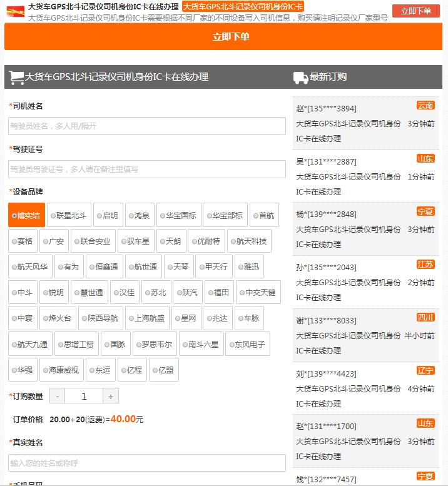Click the delivery truck icon beside 最新订购
This screenshot has width=448, height=486.
click(300, 78)
